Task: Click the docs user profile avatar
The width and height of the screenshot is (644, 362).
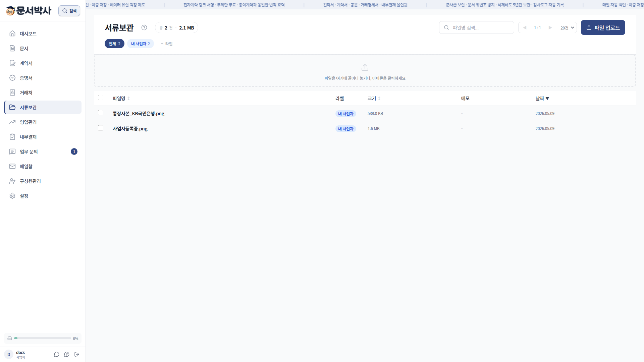Action: click(x=9, y=354)
